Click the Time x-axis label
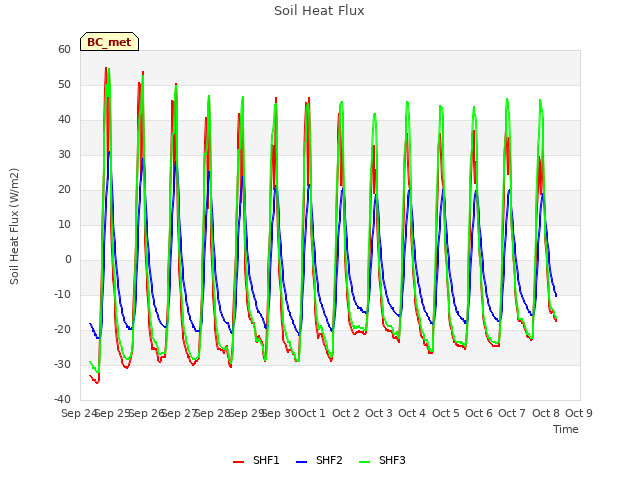 tap(566, 429)
